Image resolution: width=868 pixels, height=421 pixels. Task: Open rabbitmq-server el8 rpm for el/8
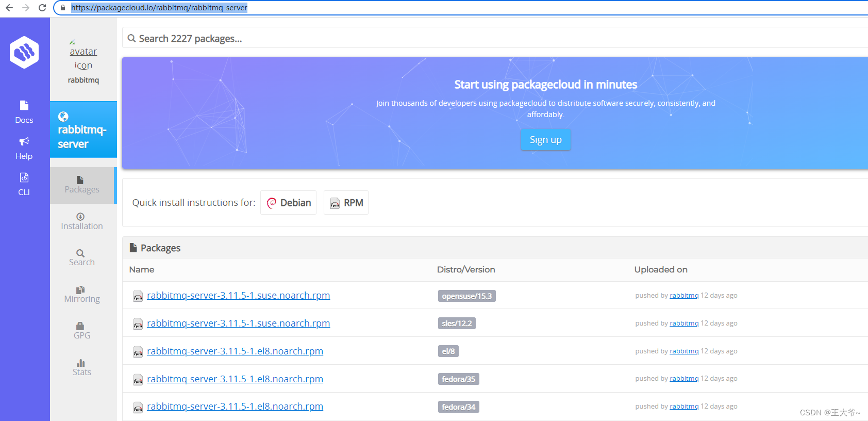(235, 351)
